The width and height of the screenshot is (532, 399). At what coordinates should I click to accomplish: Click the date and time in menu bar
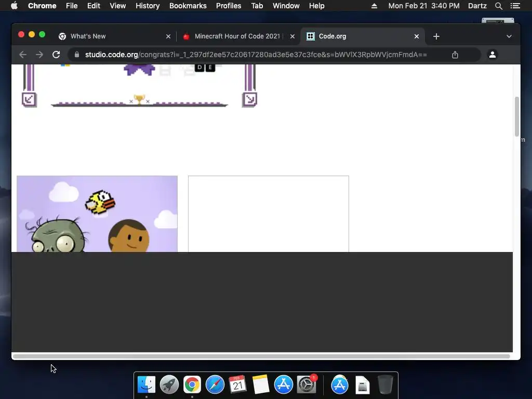coord(424,6)
